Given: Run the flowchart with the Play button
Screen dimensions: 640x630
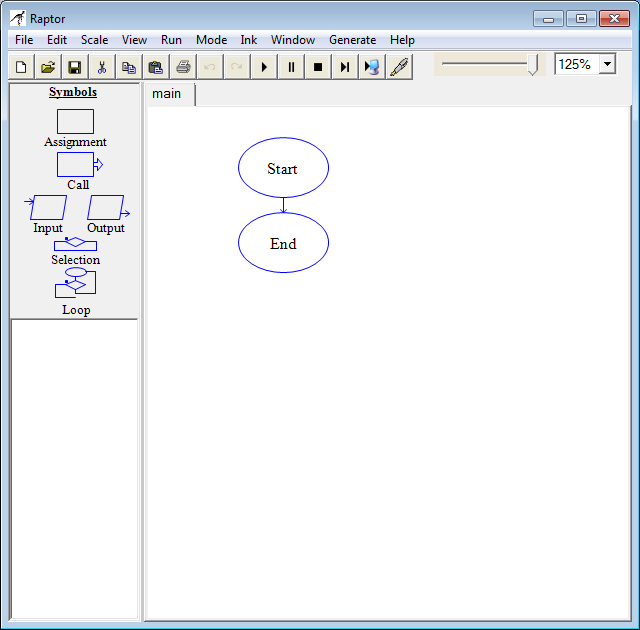Looking at the screenshot, I should pos(264,67).
